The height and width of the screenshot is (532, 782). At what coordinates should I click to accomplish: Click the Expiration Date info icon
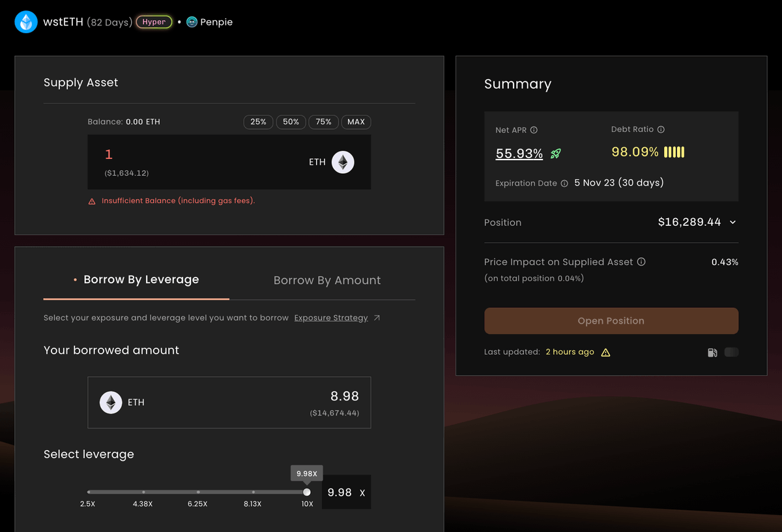tap(564, 184)
